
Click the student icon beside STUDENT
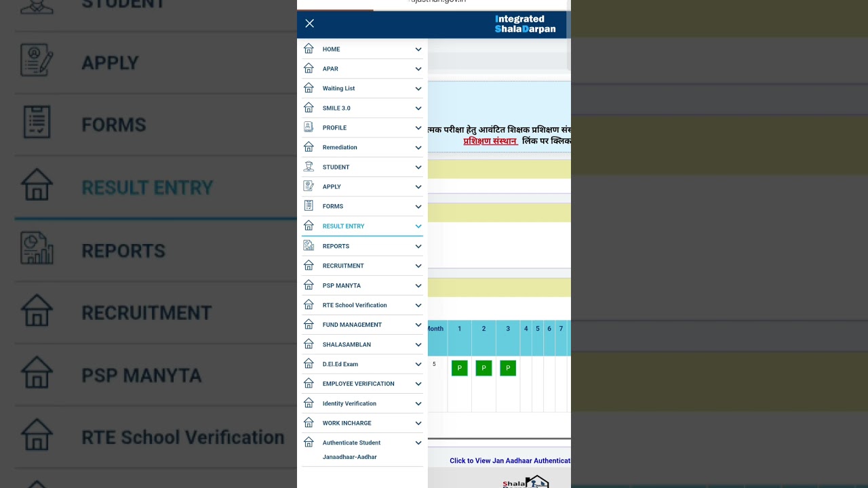click(x=309, y=167)
